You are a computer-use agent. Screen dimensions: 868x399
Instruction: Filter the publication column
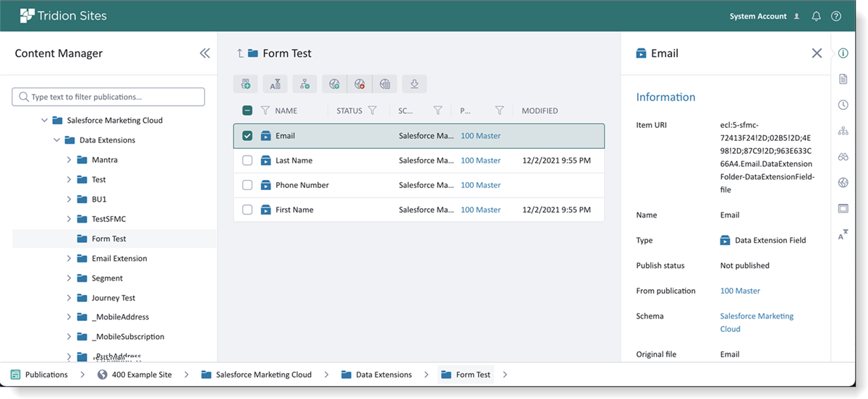tap(499, 111)
